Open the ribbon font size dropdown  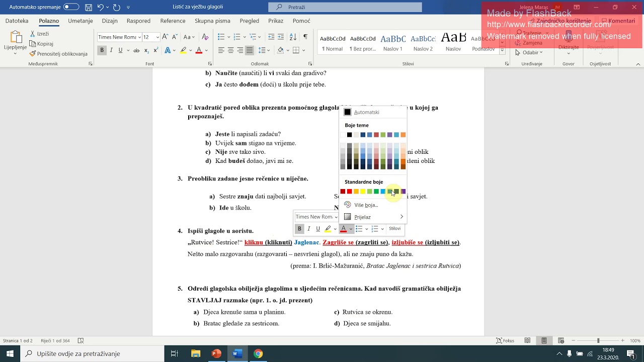157,37
